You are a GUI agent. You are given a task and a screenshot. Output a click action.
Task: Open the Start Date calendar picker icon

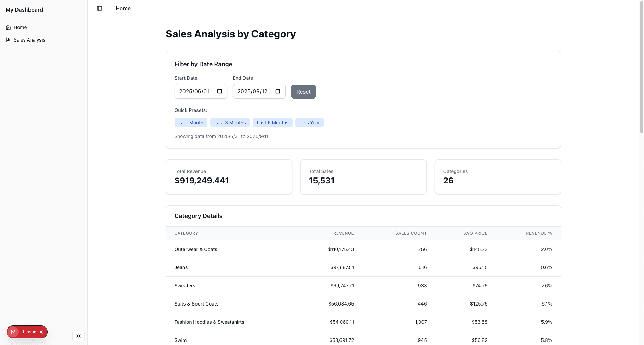tap(219, 91)
